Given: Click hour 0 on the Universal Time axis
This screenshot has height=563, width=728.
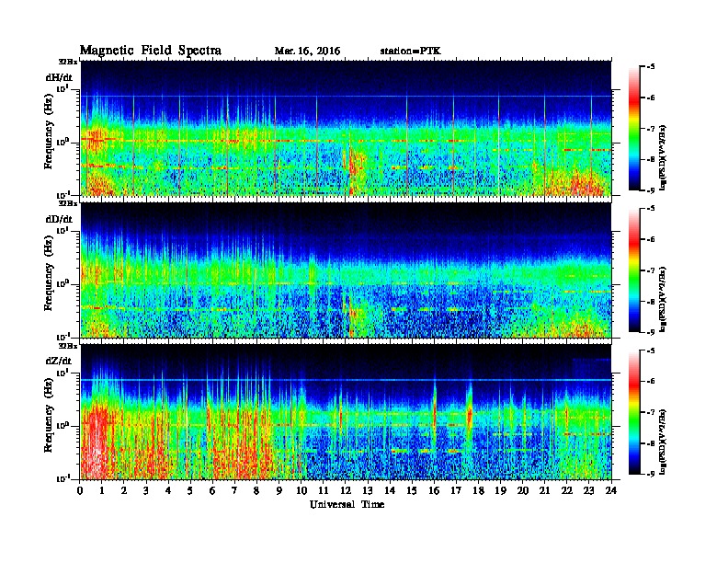Looking at the screenshot, I should tap(80, 491).
